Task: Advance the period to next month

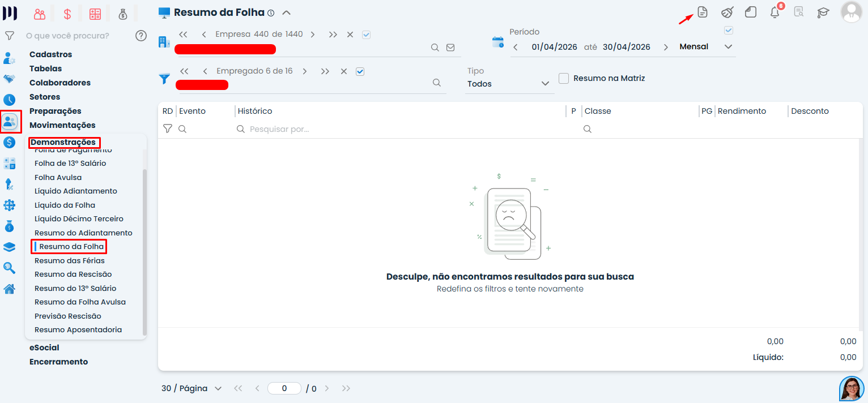Action: [x=666, y=47]
